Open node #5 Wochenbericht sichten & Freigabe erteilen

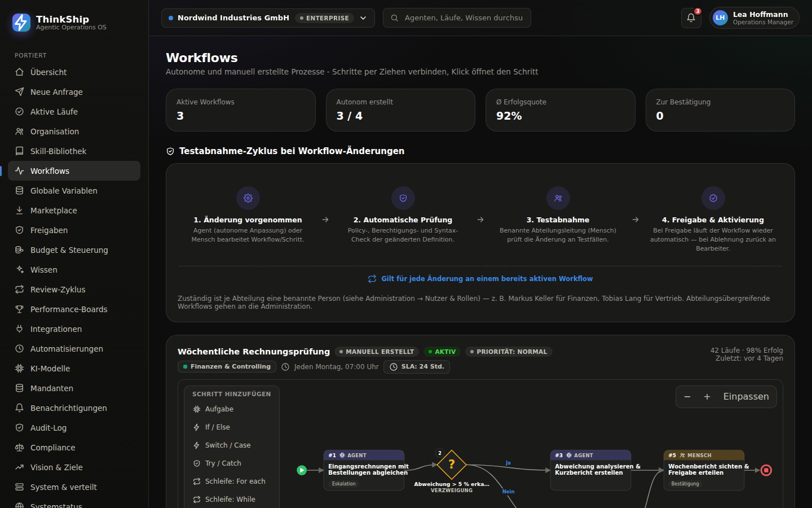tap(704, 470)
